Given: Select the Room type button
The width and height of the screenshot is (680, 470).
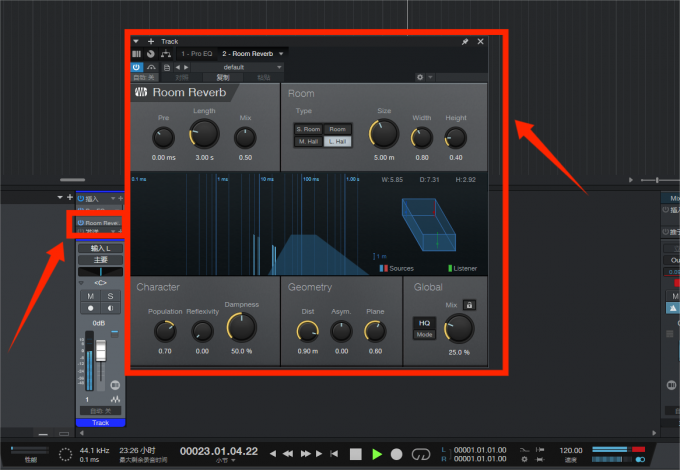Looking at the screenshot, I should click(337, 129).
